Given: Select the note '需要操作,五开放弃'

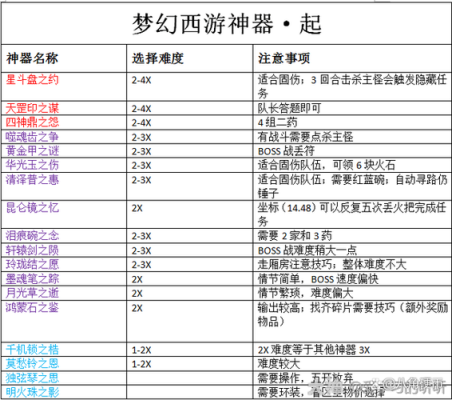Looking at the screenshot, I should pos(305,378).
